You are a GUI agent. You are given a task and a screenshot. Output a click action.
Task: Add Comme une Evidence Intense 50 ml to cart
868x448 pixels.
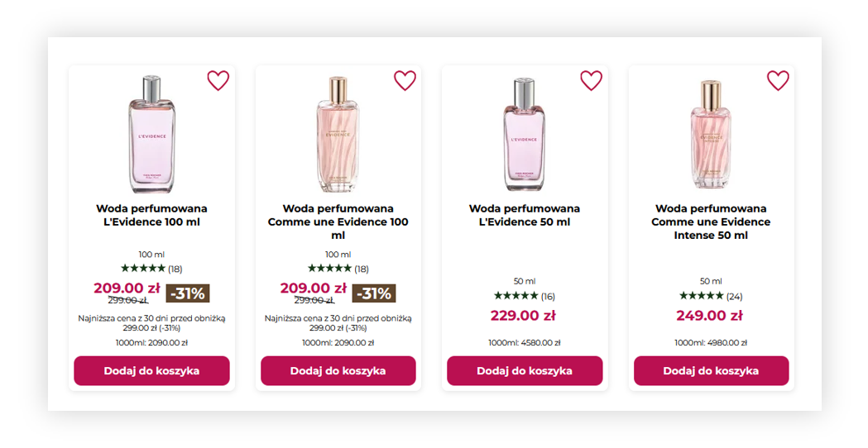click(x=712, y=370)
